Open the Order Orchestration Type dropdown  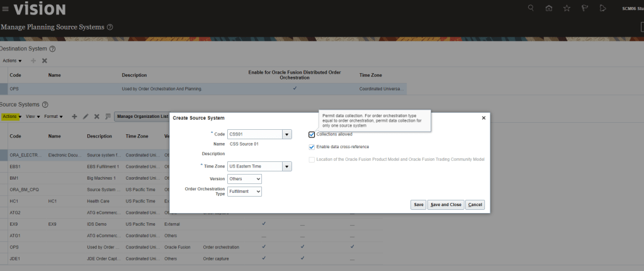[x=244, y=192]
